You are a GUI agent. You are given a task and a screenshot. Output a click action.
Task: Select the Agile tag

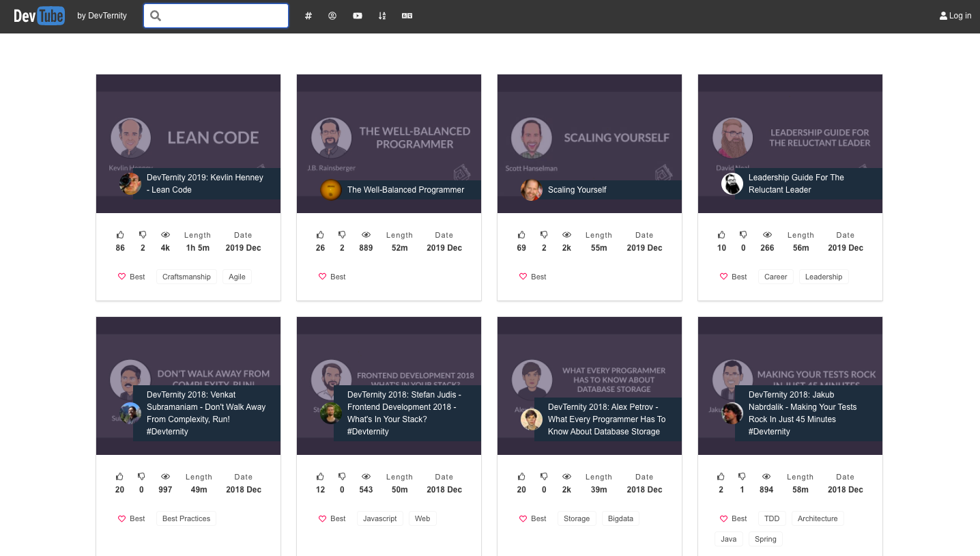(x=237, y=277)
